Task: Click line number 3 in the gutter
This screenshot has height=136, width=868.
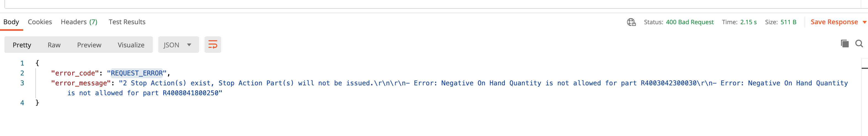Action: coord(22,83)
